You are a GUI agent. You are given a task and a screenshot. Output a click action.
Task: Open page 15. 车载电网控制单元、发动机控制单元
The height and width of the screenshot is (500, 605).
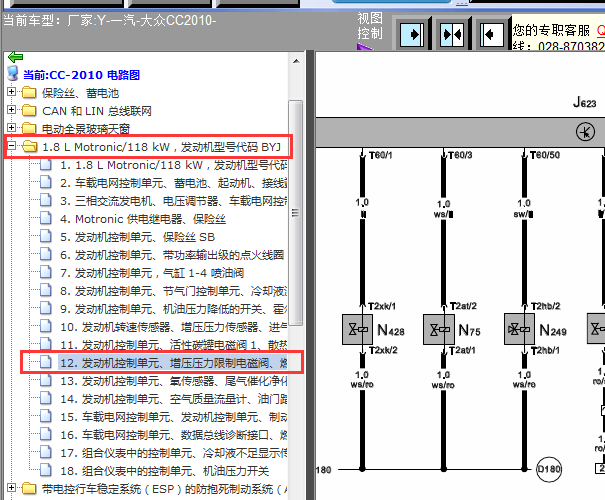point(174,417)
